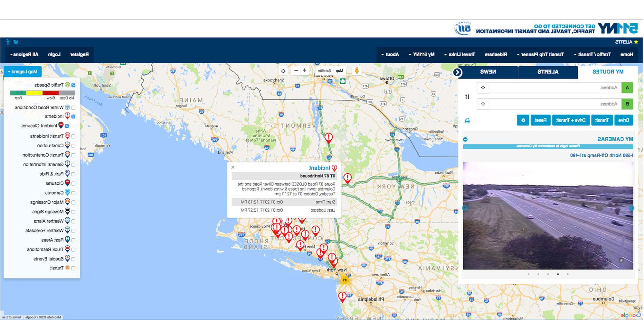This screenshot has width=644, height=320.
Task: Switch map to Satellite view
Action: click(x=324, y=70)
